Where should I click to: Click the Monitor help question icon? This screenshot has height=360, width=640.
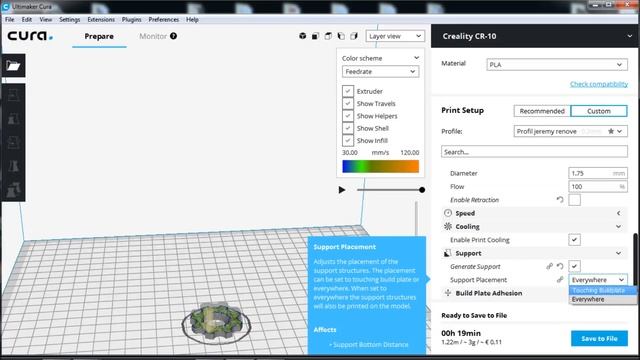(x=173, y=36)
